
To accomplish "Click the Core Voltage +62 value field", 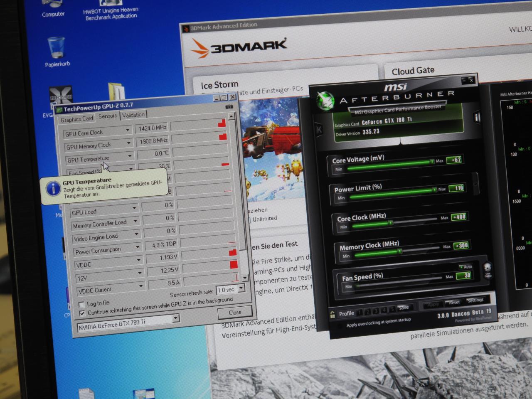I will 454,160.
